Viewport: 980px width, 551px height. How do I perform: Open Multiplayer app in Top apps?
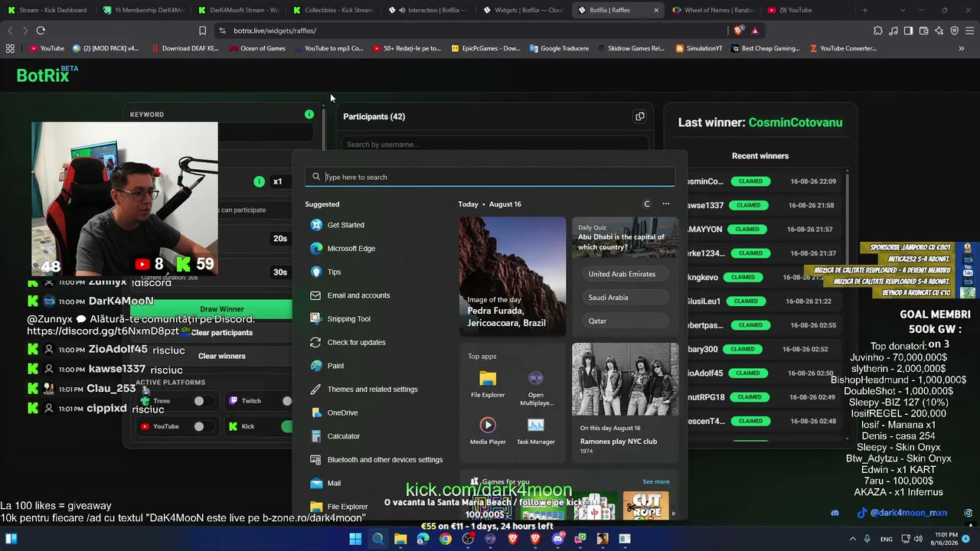click(x=535, y=388)
